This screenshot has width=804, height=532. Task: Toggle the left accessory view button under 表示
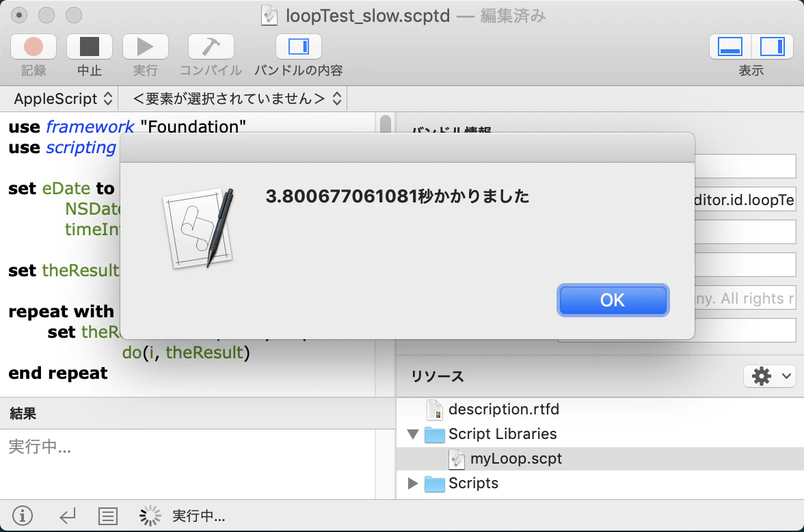pos(729,46)
